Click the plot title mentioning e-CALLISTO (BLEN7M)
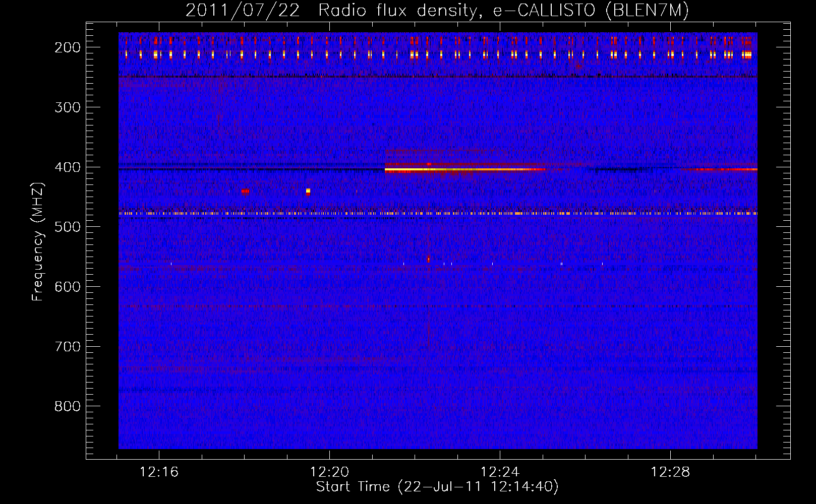Image resolution: width=816 pixels, height=504 pixels. [437, 10]
